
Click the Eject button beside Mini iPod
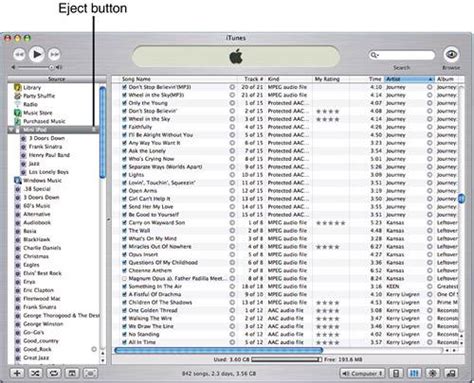click(94, 129)
